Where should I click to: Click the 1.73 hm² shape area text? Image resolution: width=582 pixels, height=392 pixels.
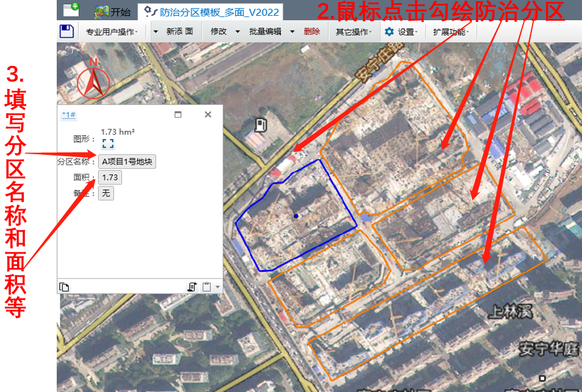click(118, 132)
